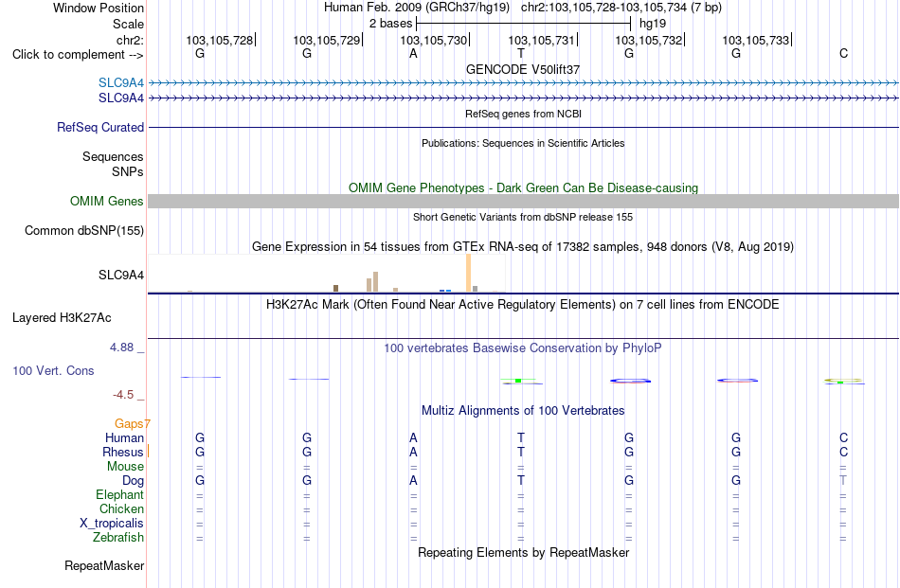Click the Dog species label
This screenshot has height=588, width=900.
coord(134,481)
